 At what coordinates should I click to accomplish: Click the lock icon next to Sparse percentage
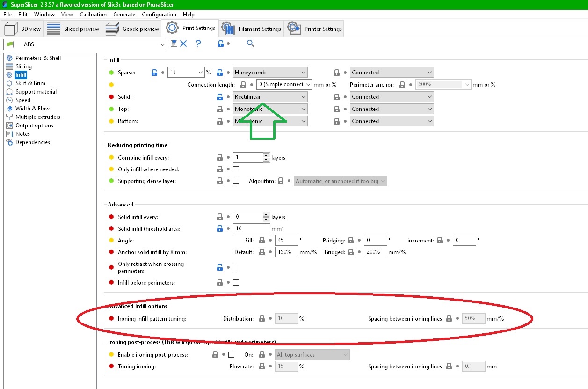click(154, 73)
